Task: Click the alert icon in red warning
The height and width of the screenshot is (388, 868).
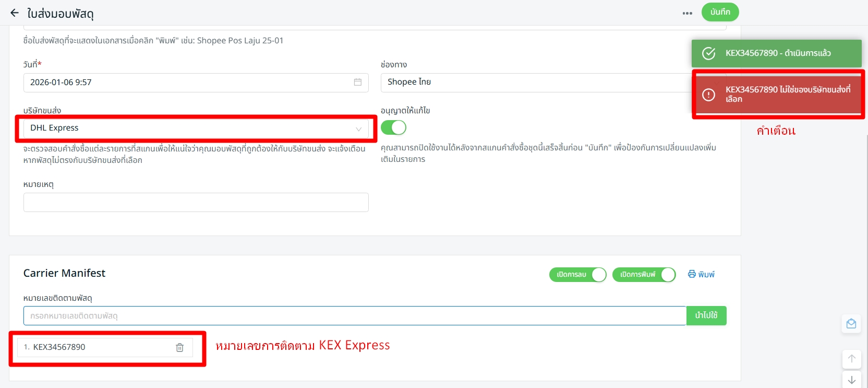Action: click(x=708, y=95)
